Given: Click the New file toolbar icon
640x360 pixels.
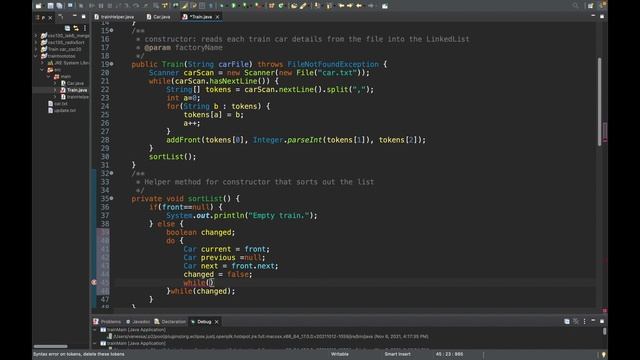Looking at the screenshot, I should (38, 6).
